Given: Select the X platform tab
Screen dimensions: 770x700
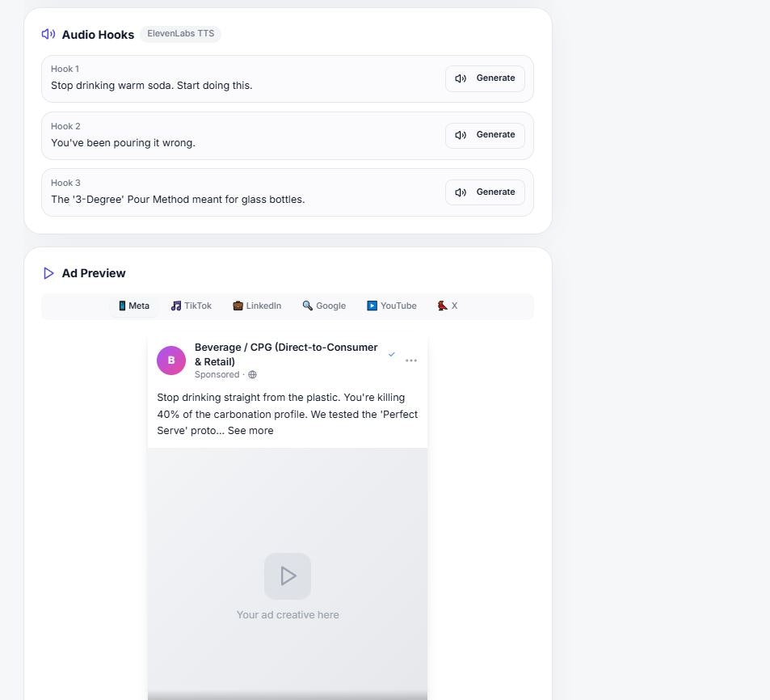Looking at the screenshot, I should (x=447, y=306).
